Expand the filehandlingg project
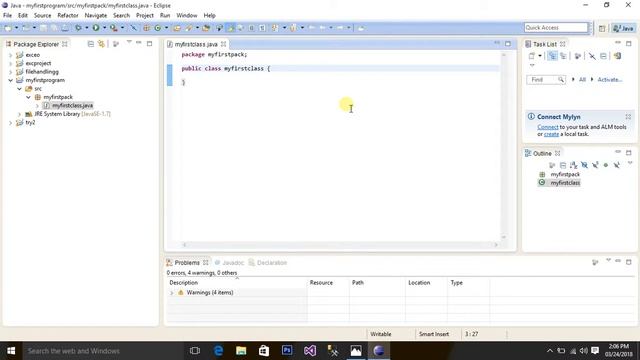Viewport: 640px width, 360px height. (11, 72)
